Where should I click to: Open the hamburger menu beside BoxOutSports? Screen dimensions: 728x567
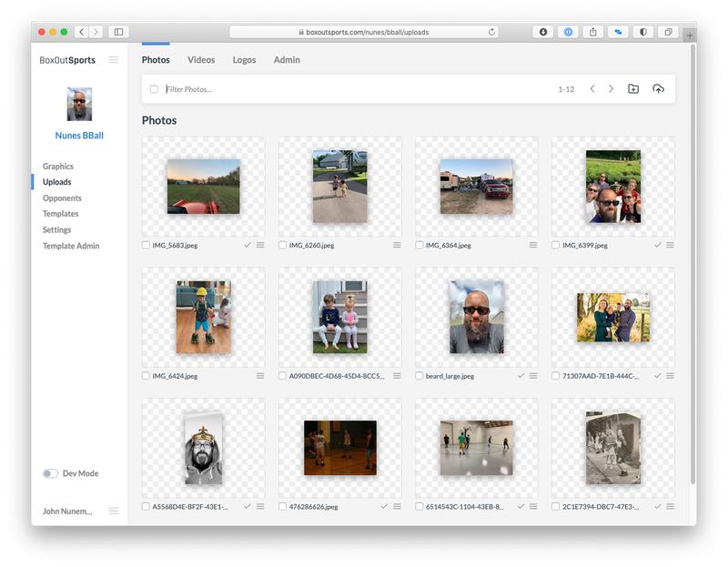tap(113, 60)
